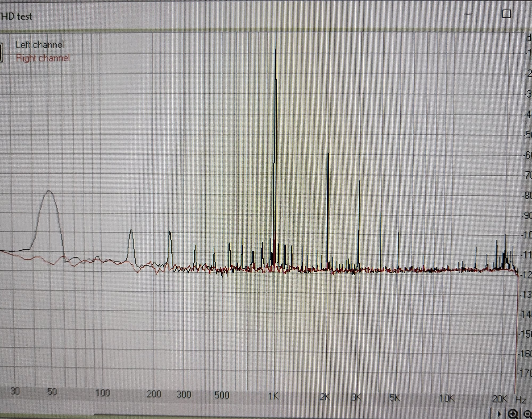This screenshot has height=419, width=532.
Task: Click the 1K frequency axis label
Action: [273, 396]
